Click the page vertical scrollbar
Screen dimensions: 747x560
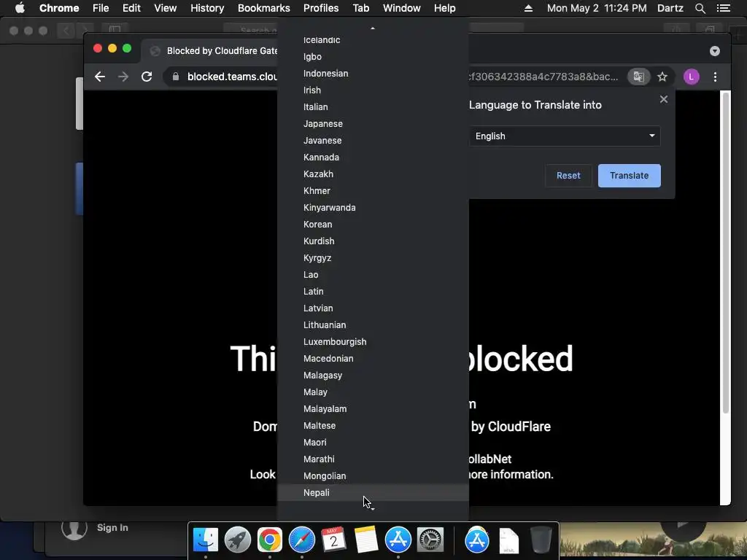(x=726, y=252)
